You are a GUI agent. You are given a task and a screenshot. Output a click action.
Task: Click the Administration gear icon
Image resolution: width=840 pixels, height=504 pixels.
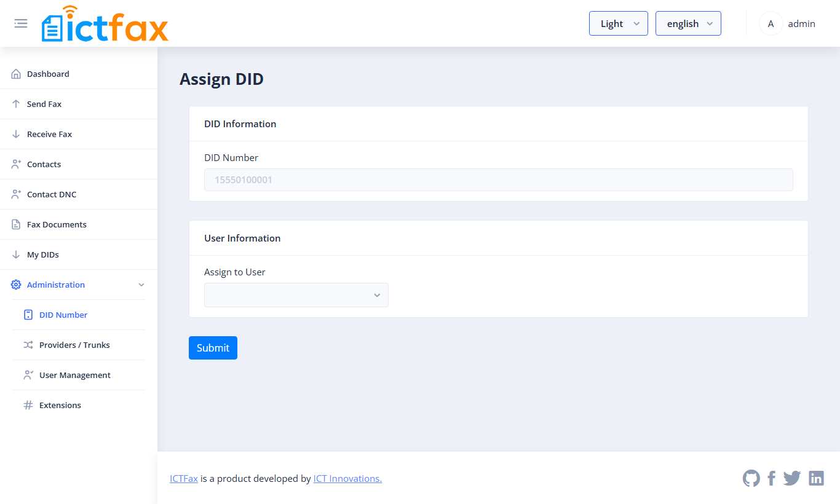[x=16, y=285]
